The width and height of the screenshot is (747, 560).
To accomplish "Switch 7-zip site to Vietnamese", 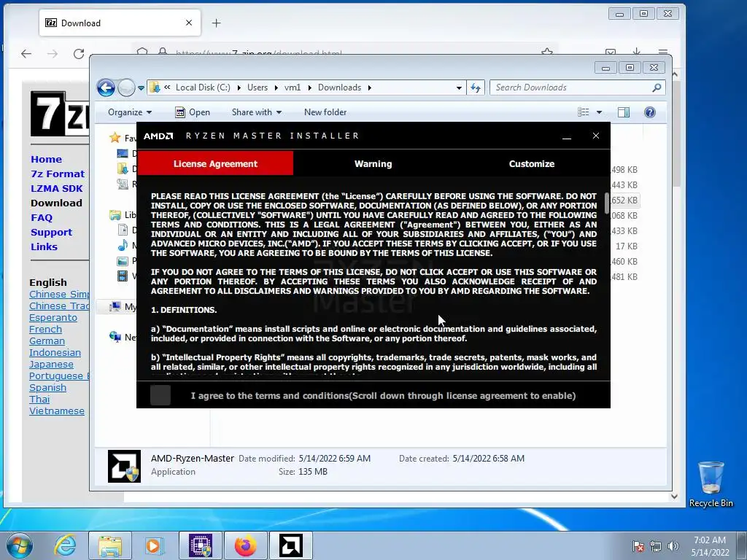I will click(x=57, y=411).
